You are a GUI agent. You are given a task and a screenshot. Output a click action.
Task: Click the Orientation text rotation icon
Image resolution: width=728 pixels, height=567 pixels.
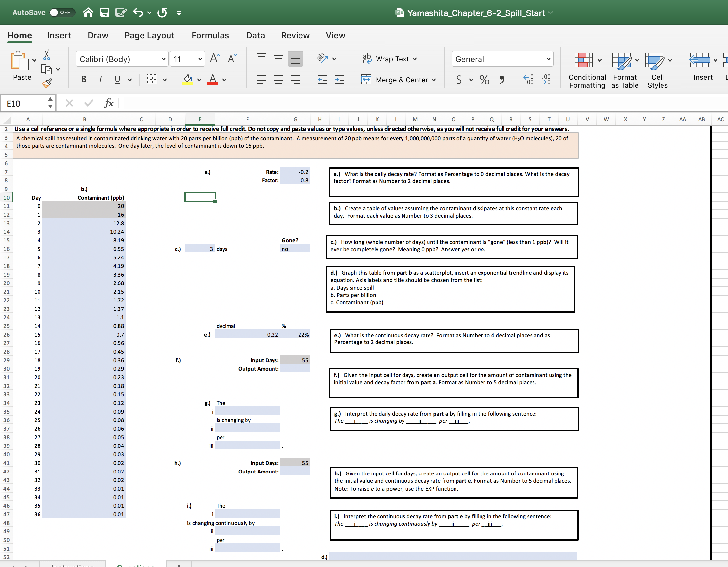coord(322,58)
